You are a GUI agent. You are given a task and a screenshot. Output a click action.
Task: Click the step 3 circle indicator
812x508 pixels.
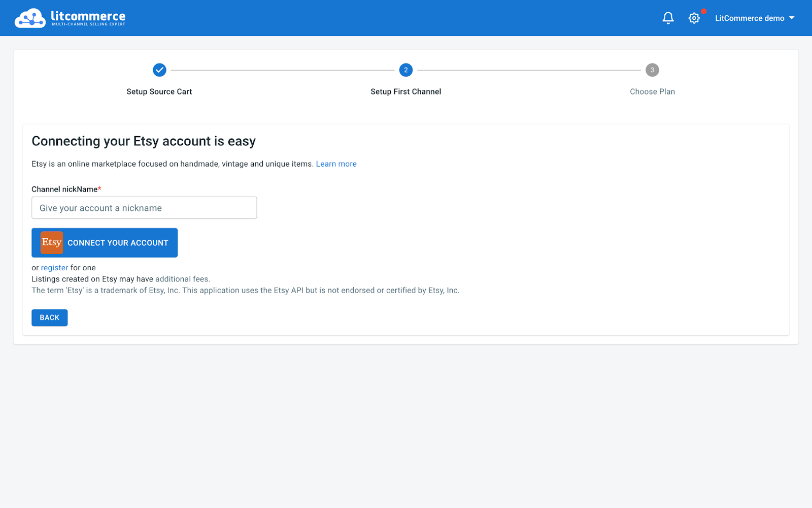(652, 70)
